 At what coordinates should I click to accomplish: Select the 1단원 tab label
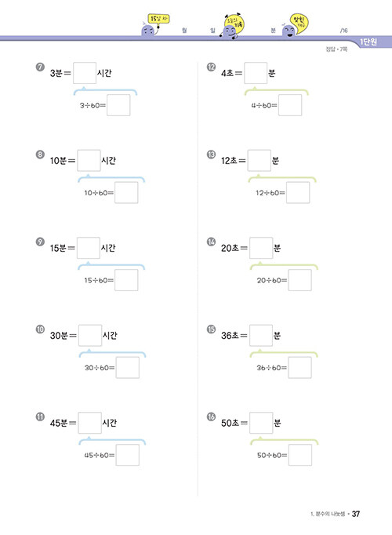pos(368,42)
